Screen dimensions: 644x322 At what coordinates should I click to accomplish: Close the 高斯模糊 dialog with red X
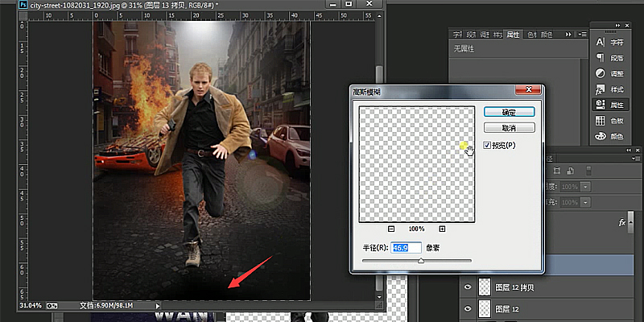(x=529, y=89)
